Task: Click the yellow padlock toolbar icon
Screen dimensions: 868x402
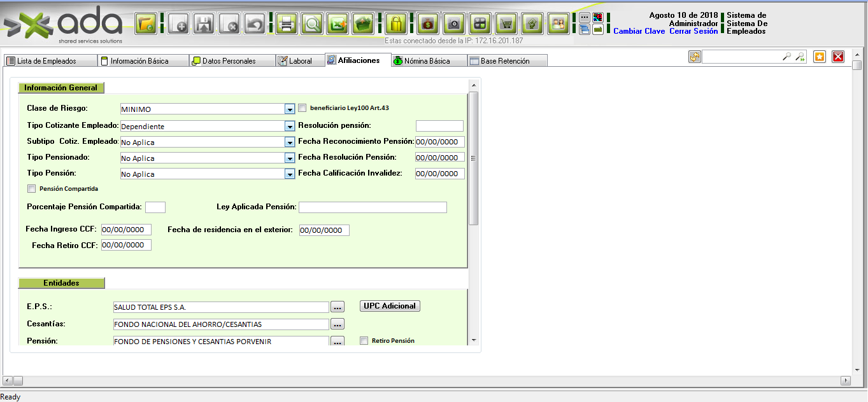Action: (395, 24)
